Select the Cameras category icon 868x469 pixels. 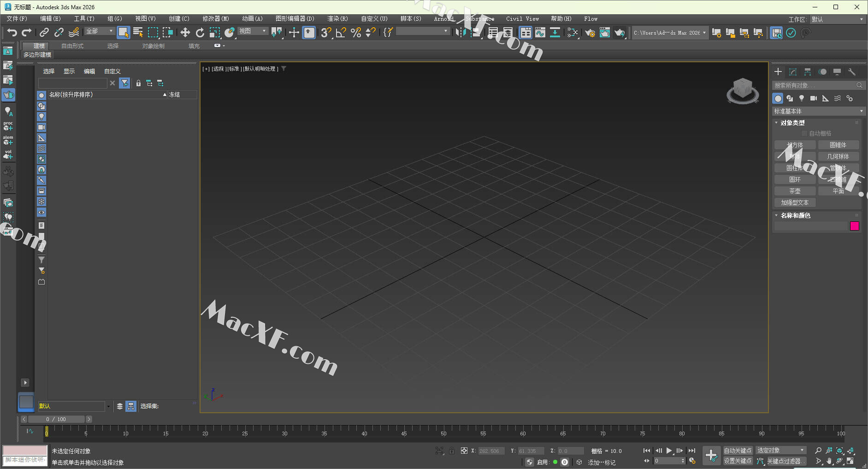[814, 98]
